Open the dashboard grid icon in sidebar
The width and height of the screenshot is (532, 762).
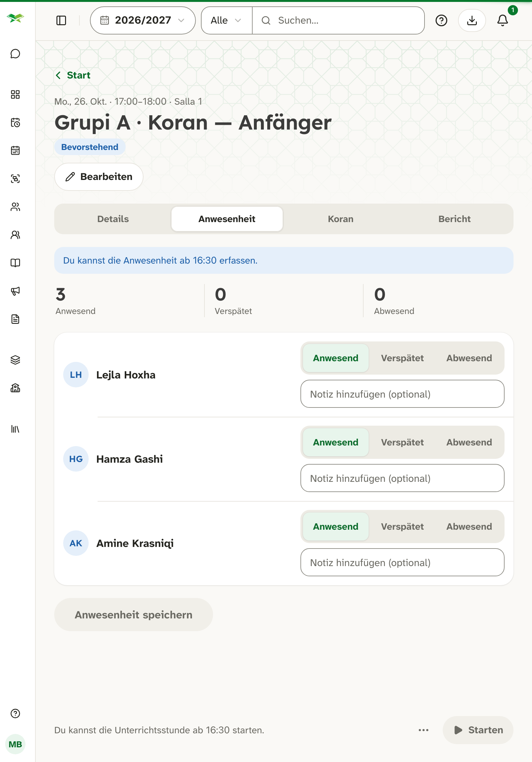[x=15, y=94]
